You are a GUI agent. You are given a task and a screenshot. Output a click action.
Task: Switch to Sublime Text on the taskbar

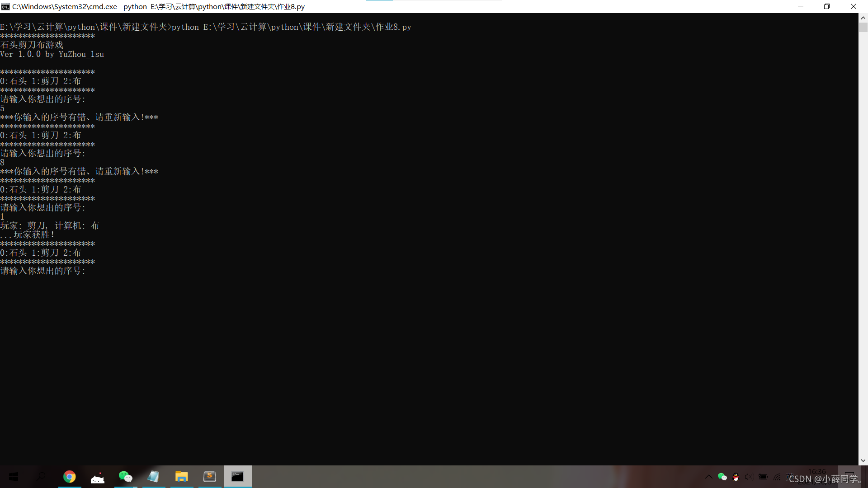(210, 477)
